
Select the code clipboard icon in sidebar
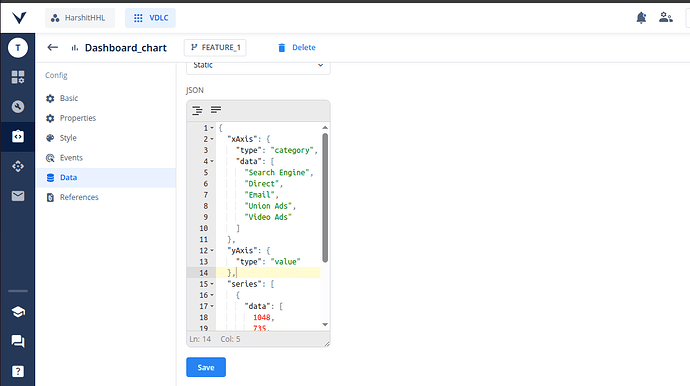coord(18,136)
